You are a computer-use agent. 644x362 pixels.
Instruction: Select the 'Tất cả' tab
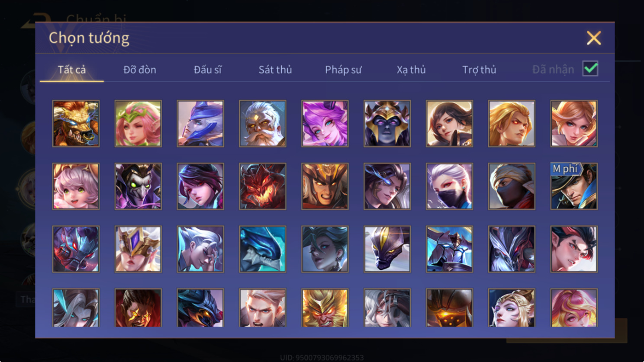(72, 70)
